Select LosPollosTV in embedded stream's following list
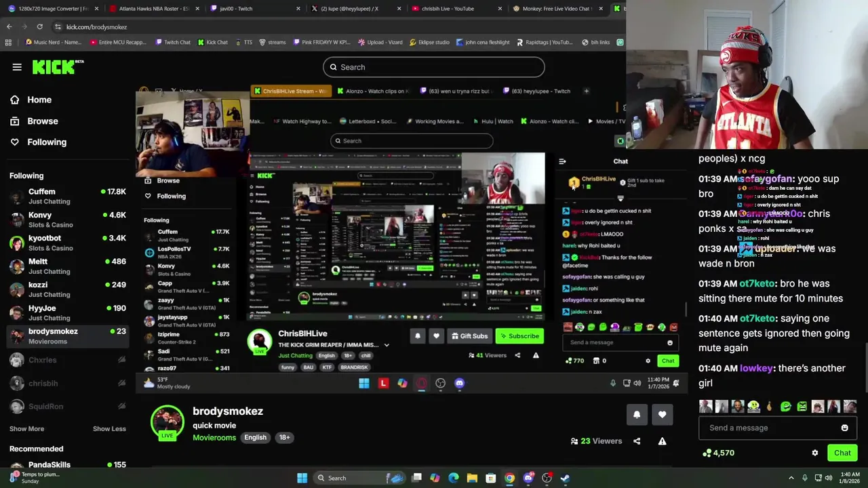The image size is (868, 488). 186,252
